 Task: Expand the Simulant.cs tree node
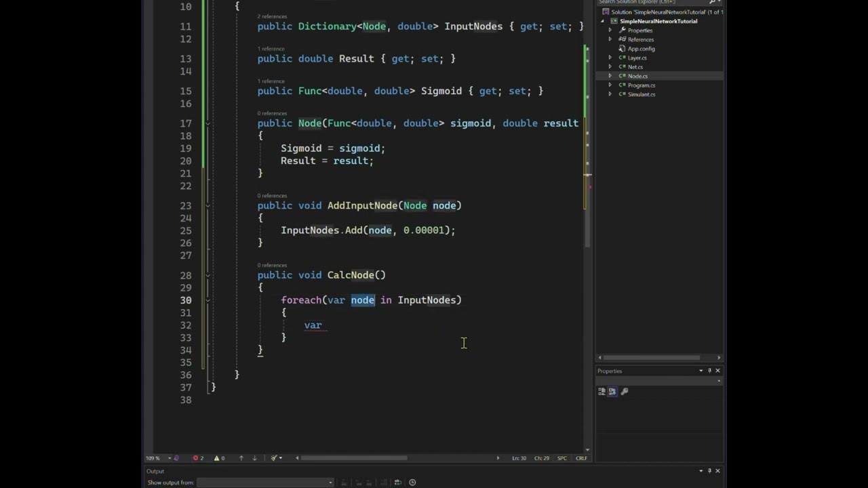(x=610, y=94)
